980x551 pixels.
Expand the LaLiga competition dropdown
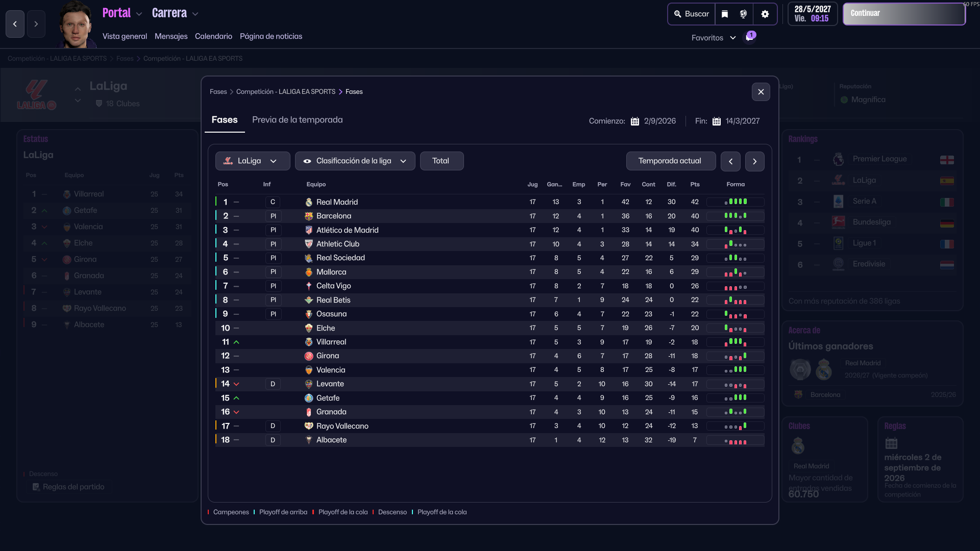point(253,161)
